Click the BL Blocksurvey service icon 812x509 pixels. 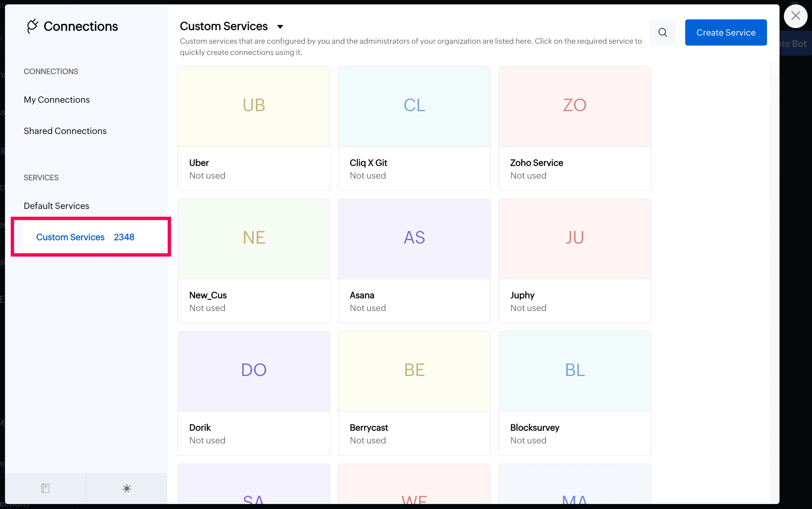pos(574,370)
